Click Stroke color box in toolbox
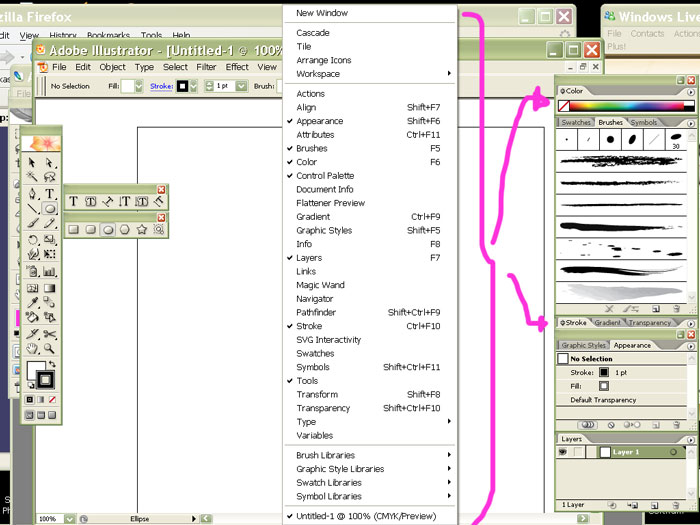 [x=45, y=380]
